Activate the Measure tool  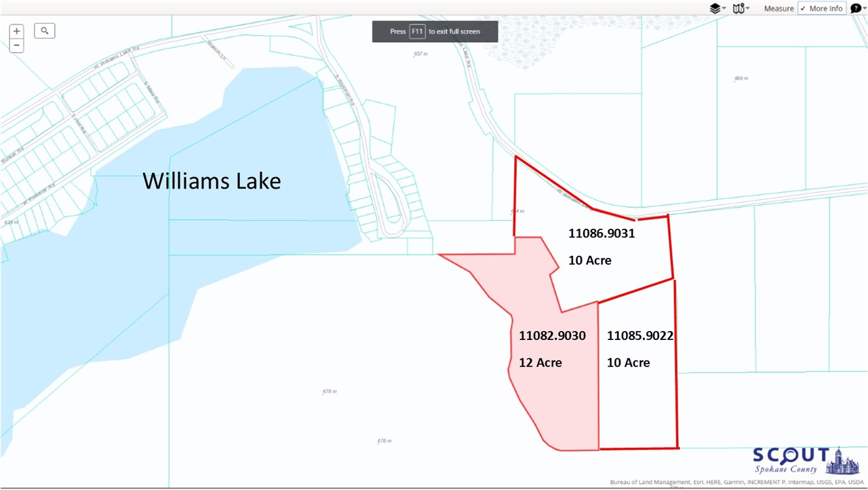tap(778, 9)
